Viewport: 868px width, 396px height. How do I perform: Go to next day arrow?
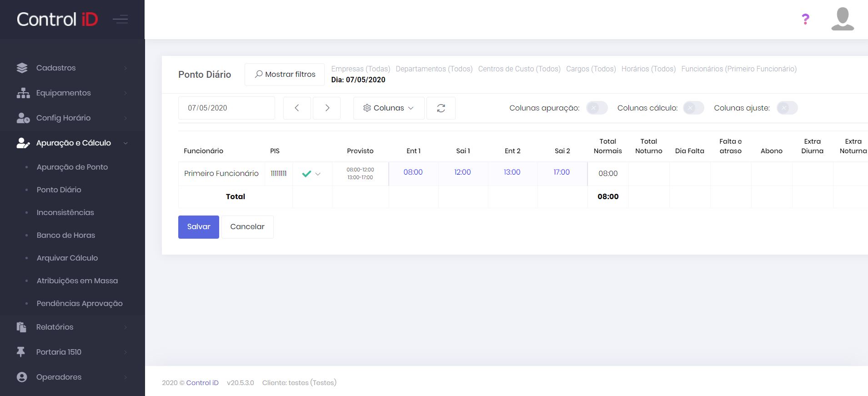tap(327, 108)
